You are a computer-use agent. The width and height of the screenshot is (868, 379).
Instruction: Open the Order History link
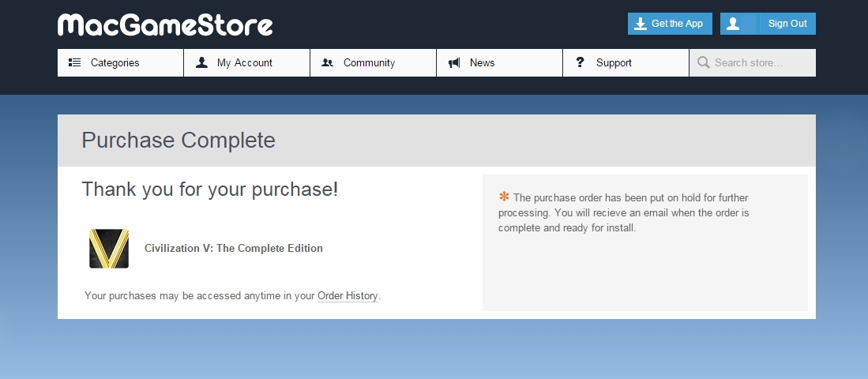pos(348,296)
